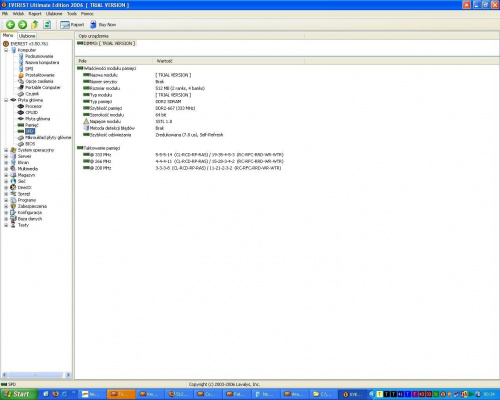
Task: Click the Konfiguracja icon in the tree
Action: pos(13,213)
